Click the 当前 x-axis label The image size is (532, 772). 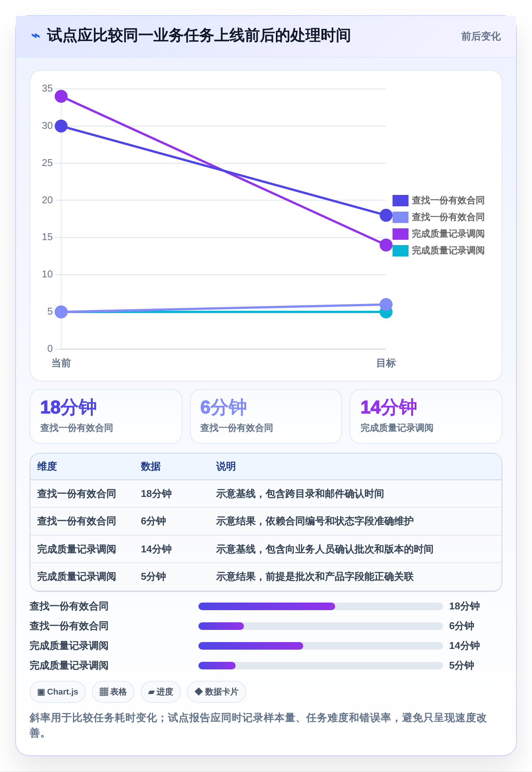[61, 363]
